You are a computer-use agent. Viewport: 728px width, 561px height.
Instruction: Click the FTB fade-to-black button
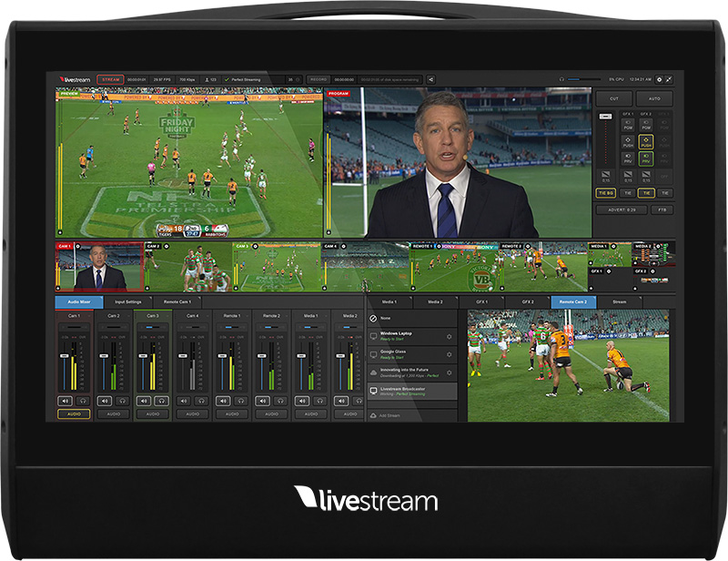662,210
